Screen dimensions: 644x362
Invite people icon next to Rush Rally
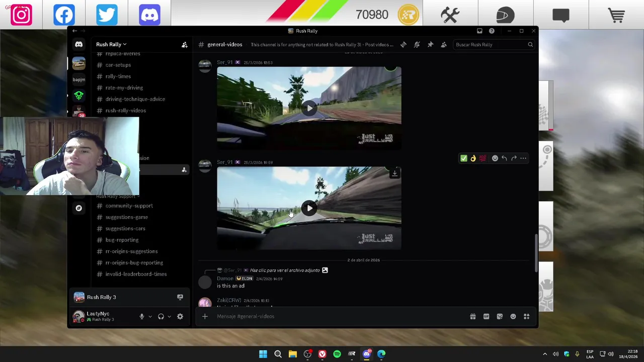click(185, 45)
